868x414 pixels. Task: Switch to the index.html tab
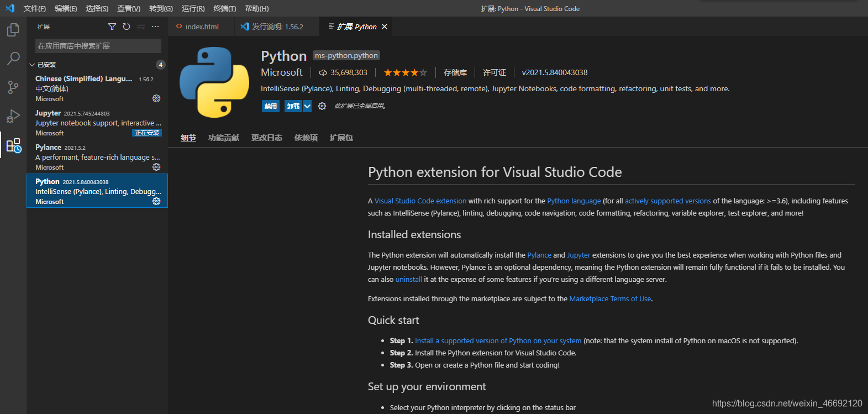pyautogui.click(x=201, y=27)
